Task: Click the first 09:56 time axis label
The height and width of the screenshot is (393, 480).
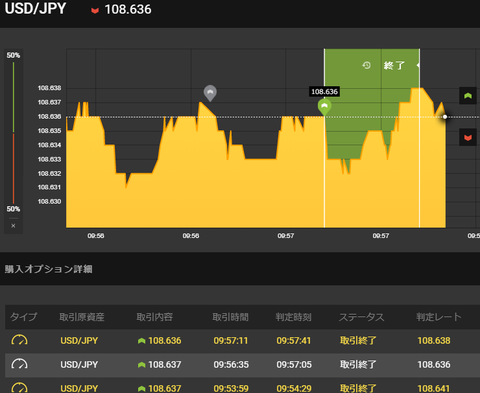Action: point(96,236)
